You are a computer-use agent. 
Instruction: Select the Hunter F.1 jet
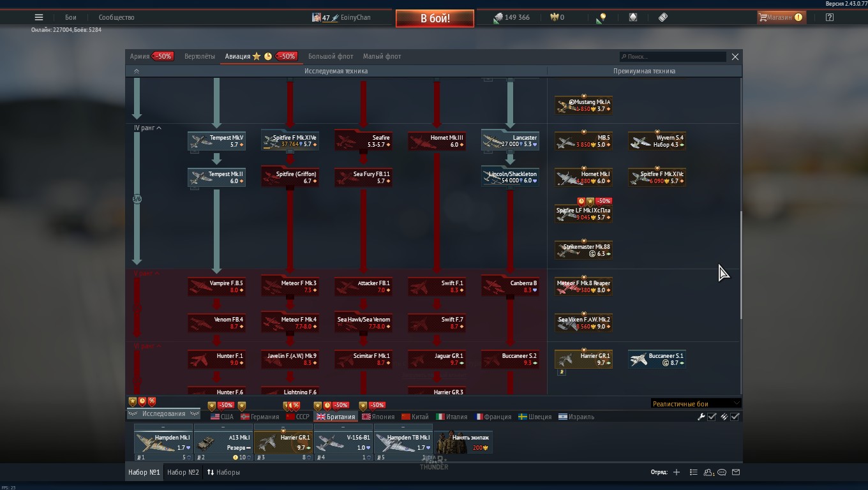point(216,359)
